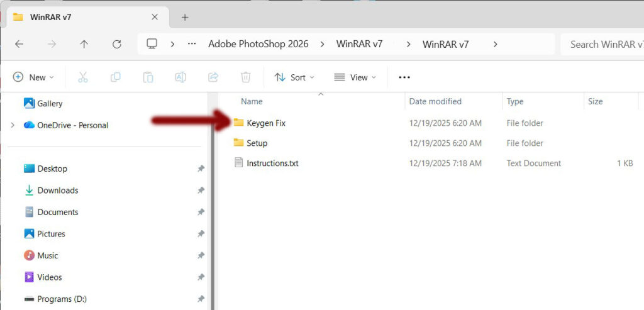Refresh the current folder view
The image size is (644, 310).
tap(116, 44)
